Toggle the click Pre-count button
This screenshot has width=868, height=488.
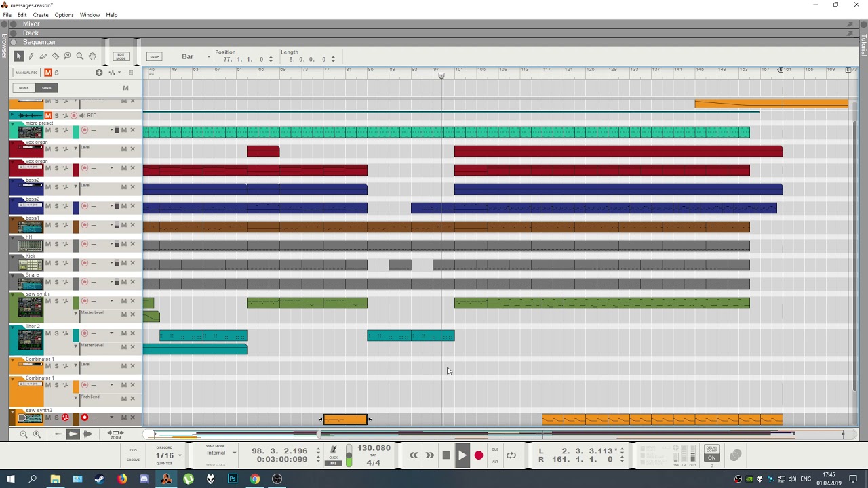pos(333,463)
